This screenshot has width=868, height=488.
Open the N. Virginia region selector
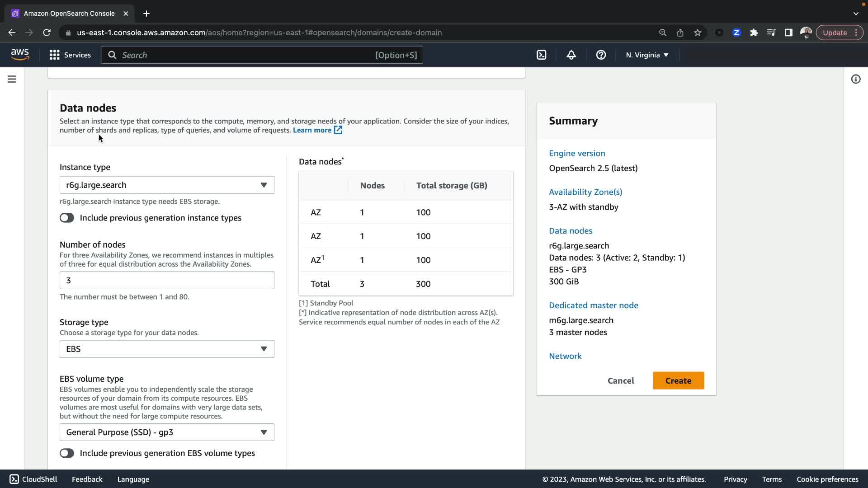coord(647,55)
